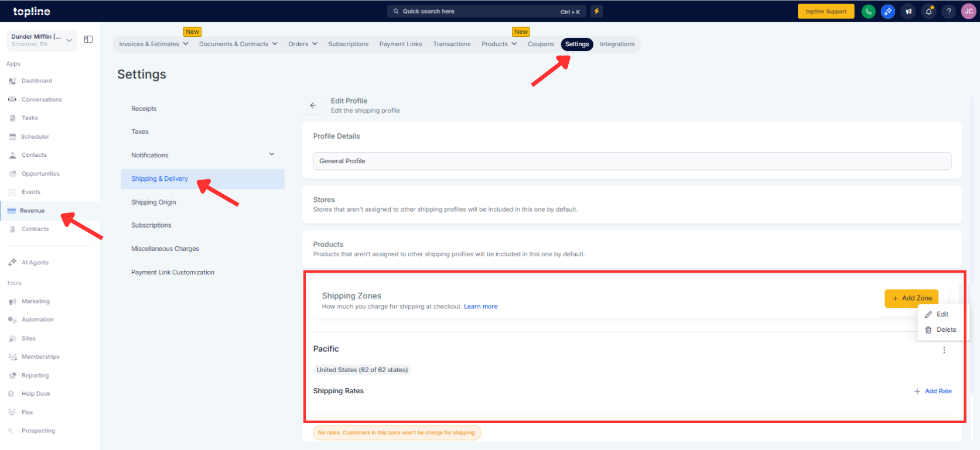The image size is (980, 450).
Task: Click the Add Zone button
Action: pos(911,298)
